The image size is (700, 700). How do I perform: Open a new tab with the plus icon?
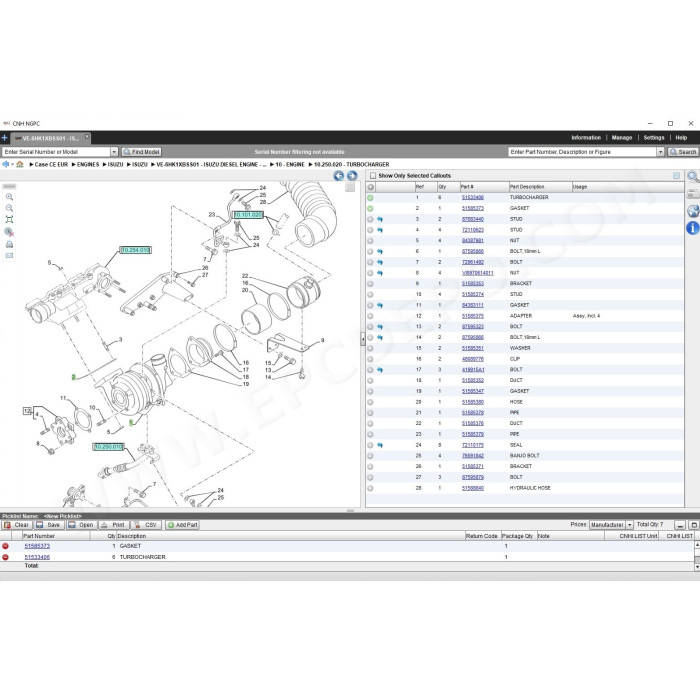pyautogui.click(x=4, y=138)
